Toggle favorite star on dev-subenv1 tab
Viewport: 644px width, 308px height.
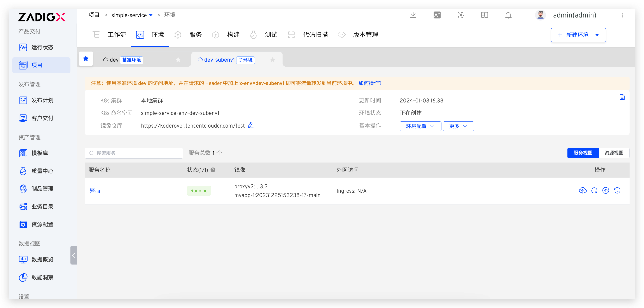273,60
